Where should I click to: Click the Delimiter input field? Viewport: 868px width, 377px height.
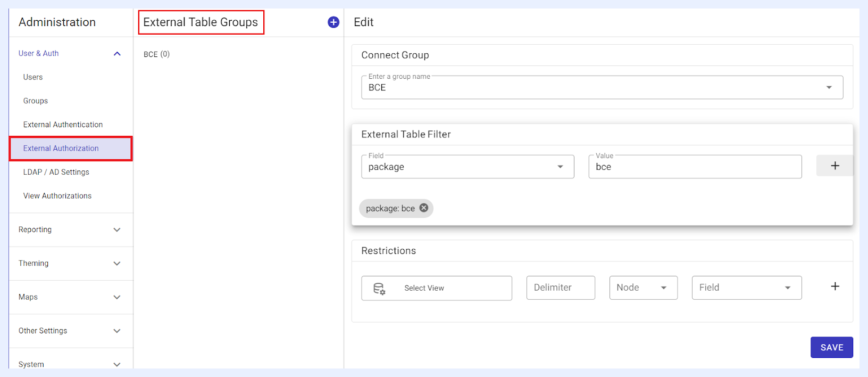(561, 288)
